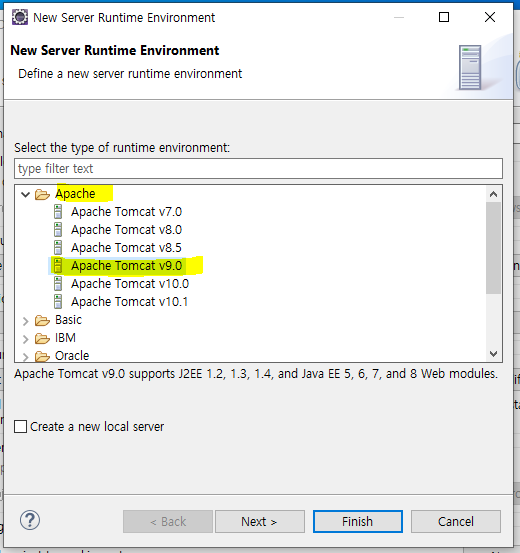
Task: Select Apache Tomcat v7.0 text
Action: (126, 212)
